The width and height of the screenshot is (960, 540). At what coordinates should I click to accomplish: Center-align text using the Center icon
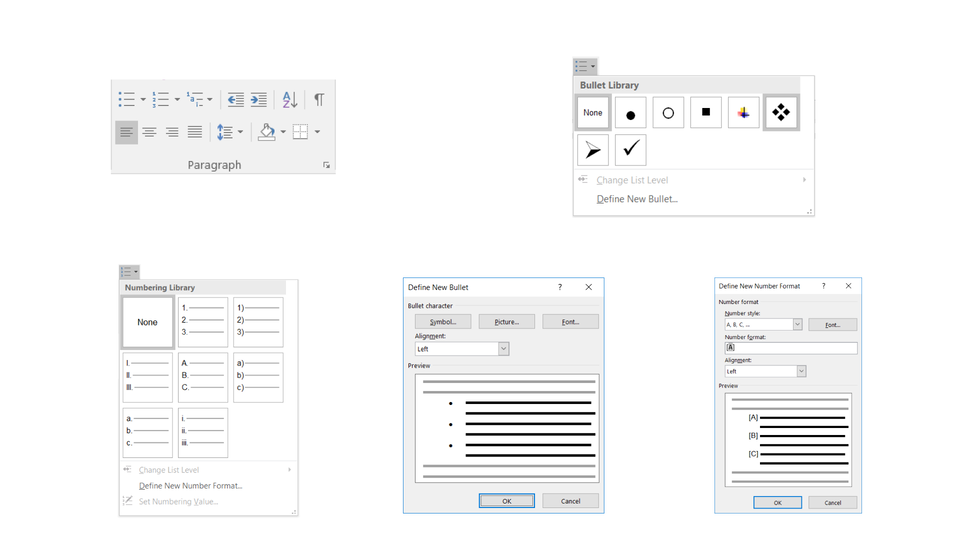149,132
